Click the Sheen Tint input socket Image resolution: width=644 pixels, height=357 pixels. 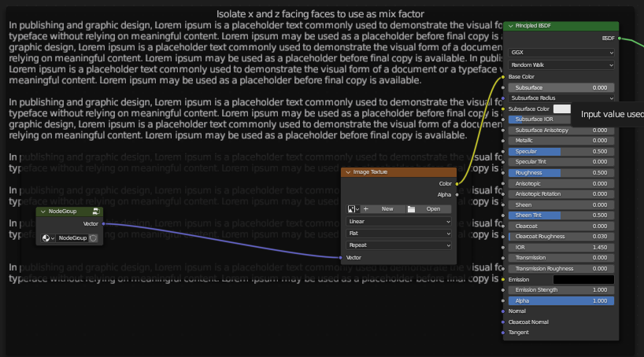tap(503, 215)
